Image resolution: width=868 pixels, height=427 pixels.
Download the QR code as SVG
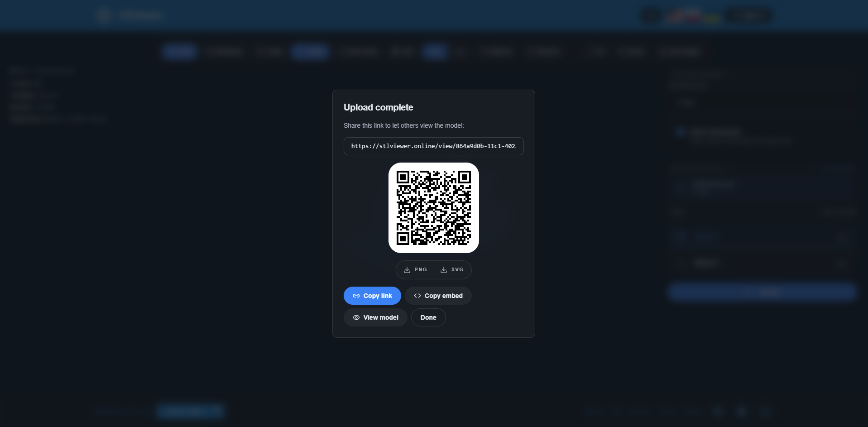pyautogui.click(x=452, y=270)
